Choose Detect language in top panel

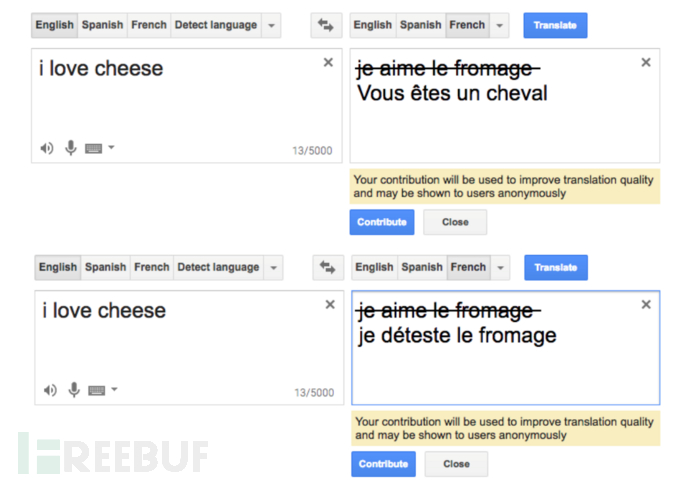(x=216, y=25)
